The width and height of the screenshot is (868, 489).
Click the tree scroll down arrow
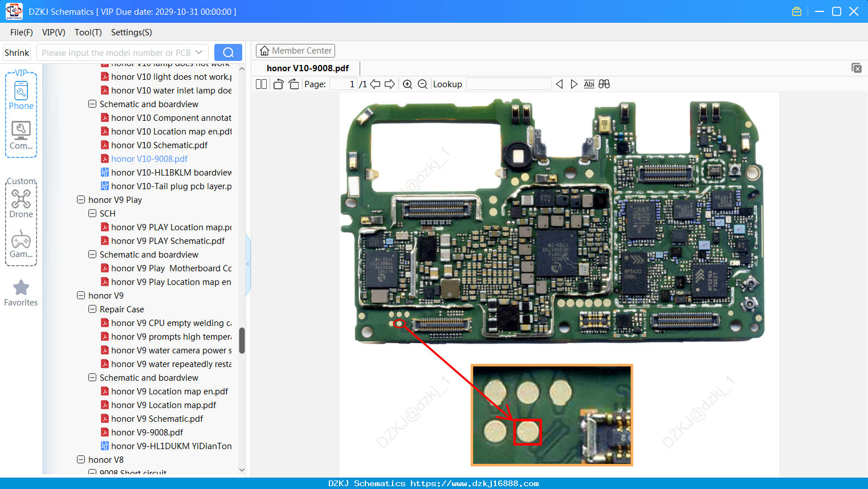click(242, 470)
